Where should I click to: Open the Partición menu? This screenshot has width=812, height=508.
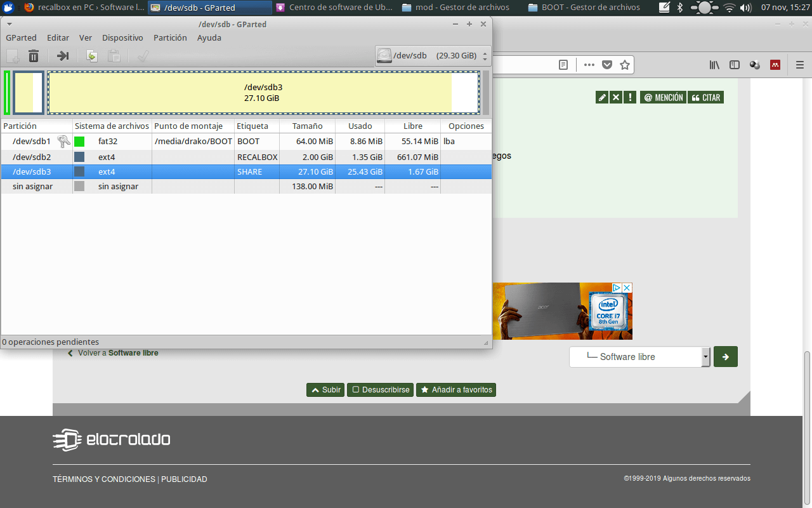coord(170,37)
